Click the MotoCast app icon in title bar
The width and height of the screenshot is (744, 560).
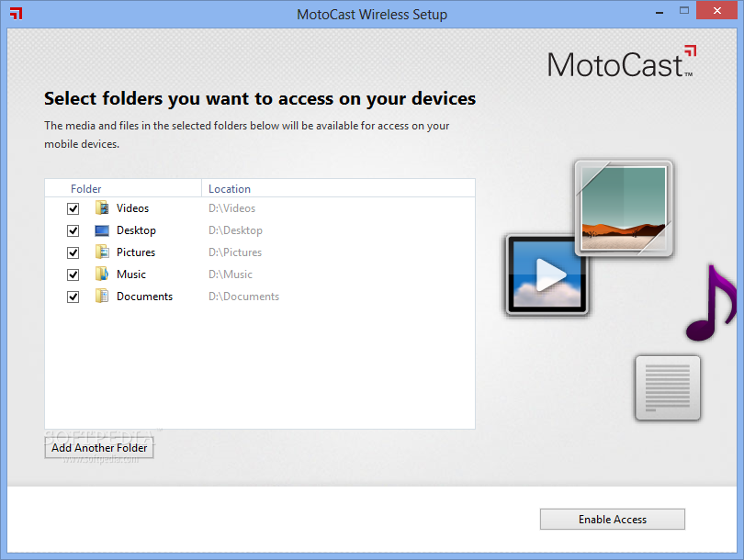pos(17,14)
